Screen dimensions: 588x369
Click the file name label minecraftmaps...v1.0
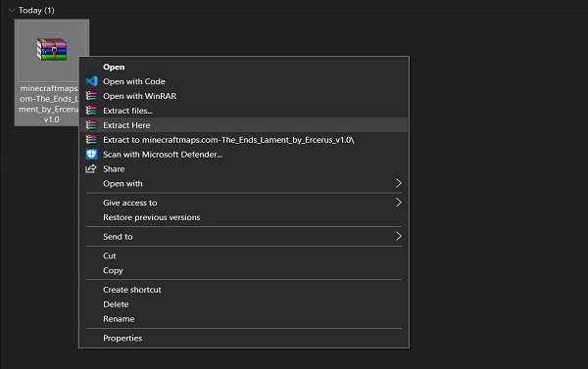pos(49,104)
